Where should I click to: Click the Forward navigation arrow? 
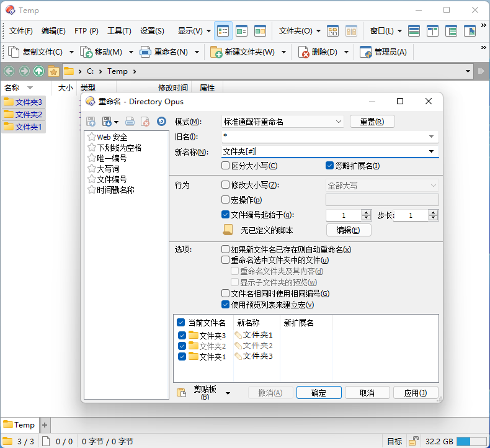tap(24, 71)
